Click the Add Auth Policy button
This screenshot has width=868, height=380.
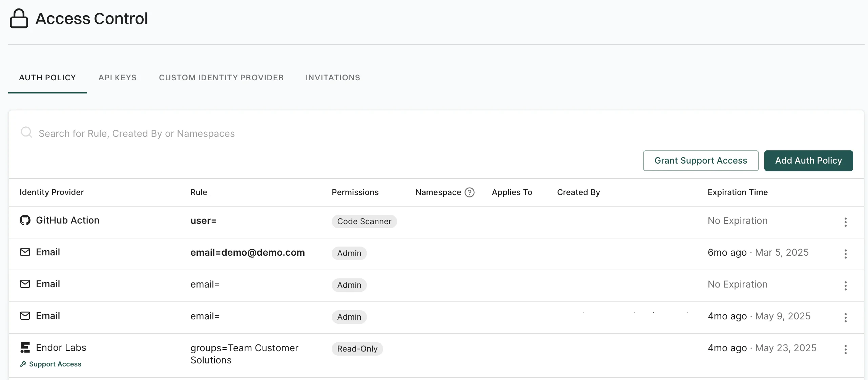pyautogui.click(x=808, y=161)
